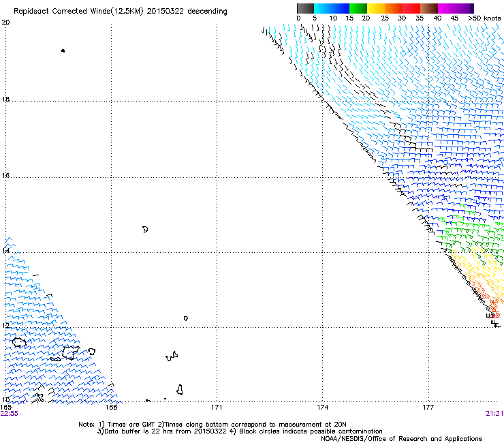This screenshot has height=443, width=504.
Task: Click the latitude label '18'
Action: click(x=5, y=99)
